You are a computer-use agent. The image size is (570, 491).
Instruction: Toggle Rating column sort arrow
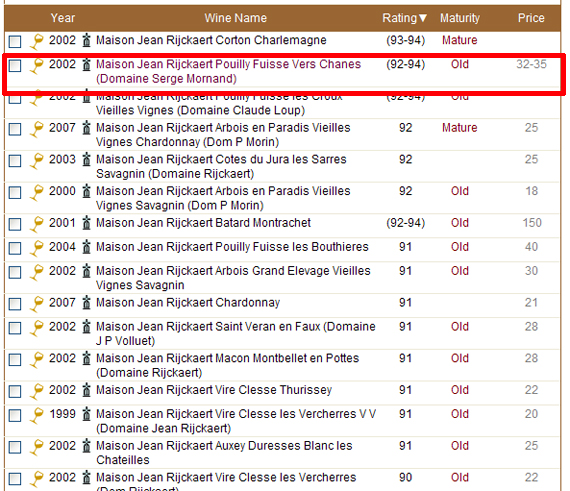tap(423, 18)
